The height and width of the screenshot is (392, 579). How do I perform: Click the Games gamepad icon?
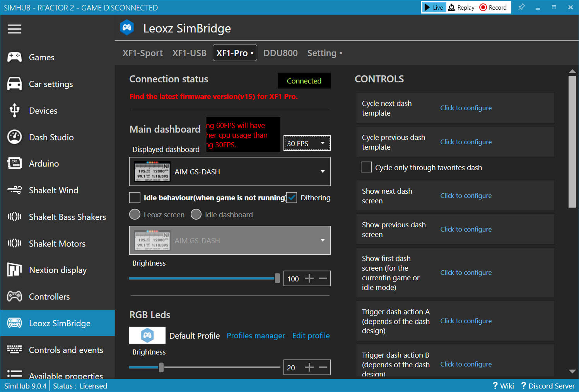click(x=15, y=57)
